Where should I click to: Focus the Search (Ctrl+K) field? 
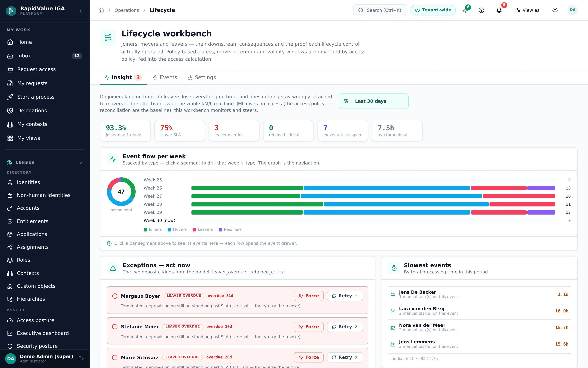379,10
